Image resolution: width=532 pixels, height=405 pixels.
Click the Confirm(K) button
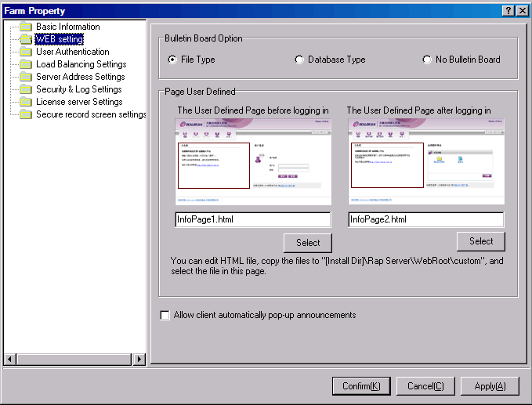coord(361,386)
